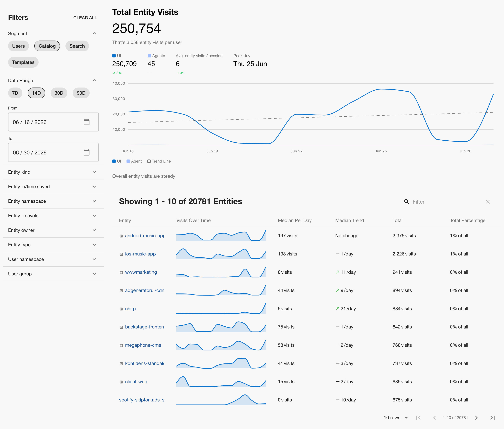Click the component icon beside chirp
Screen dimensions: 504x429
(121, 309)
